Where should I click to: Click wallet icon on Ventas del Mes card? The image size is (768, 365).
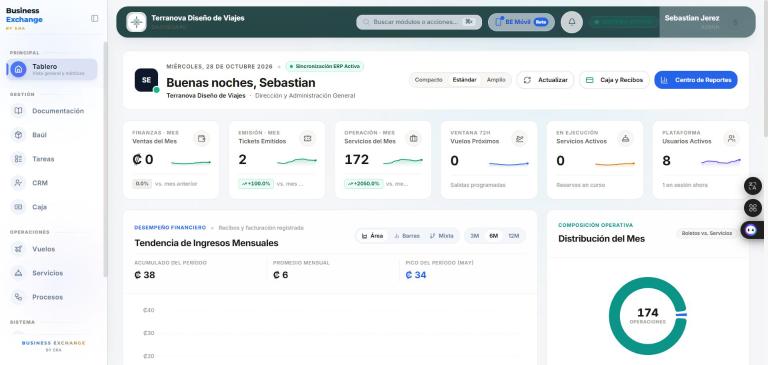point(201,139)
